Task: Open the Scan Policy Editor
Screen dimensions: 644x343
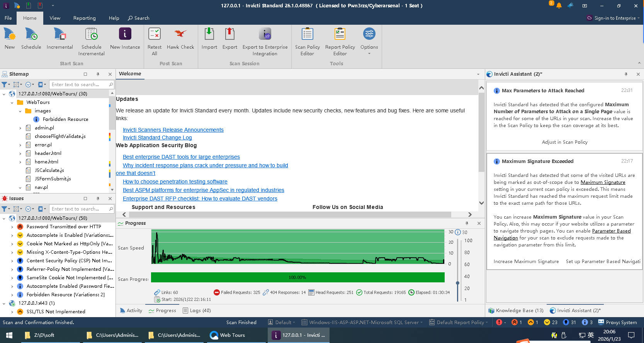Action: click(x=307, y=39)
